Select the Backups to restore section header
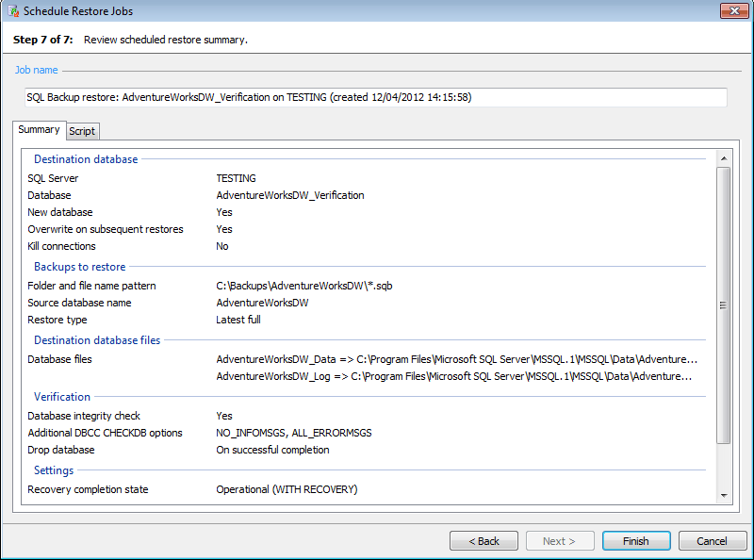 click(79, 267)
